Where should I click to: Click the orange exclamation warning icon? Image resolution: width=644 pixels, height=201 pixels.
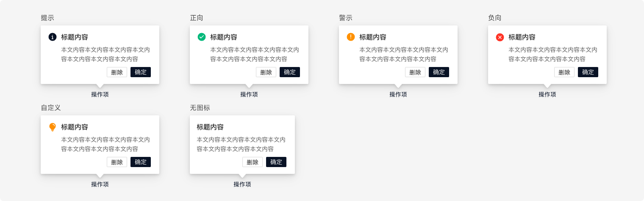pos(351,37)
